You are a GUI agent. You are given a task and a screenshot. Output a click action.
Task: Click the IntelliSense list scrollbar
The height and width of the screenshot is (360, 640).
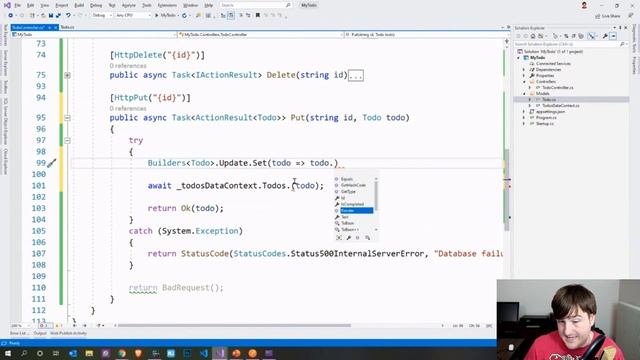376,196
